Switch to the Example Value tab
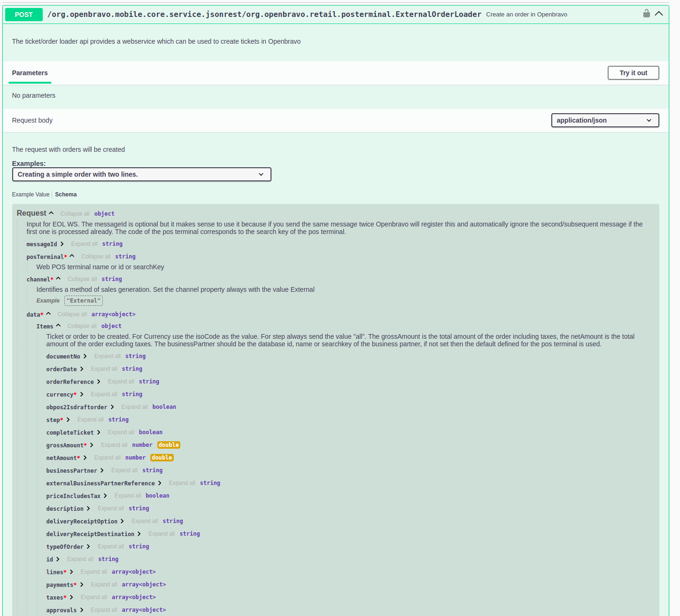The height and width of the screenshot is (616, 680). point(31,195)
